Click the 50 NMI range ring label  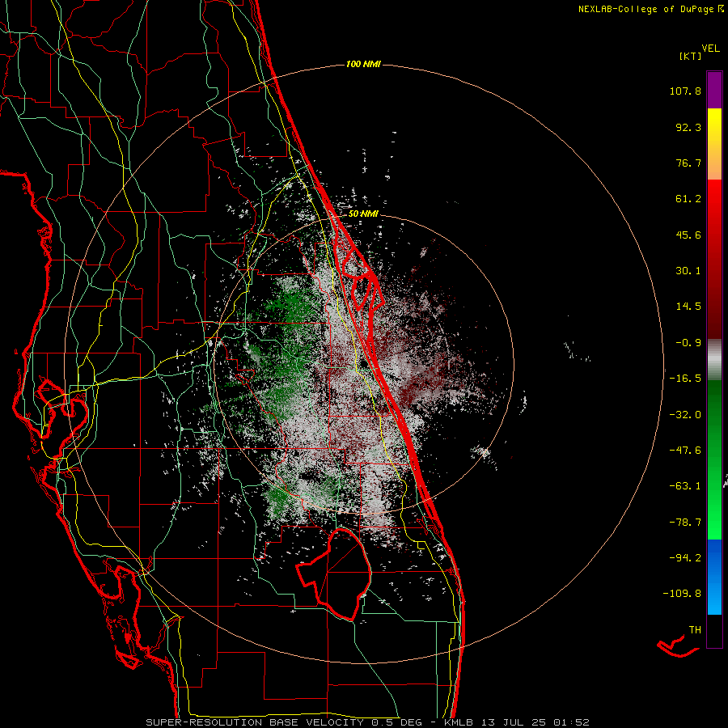[x=363, y=214]
